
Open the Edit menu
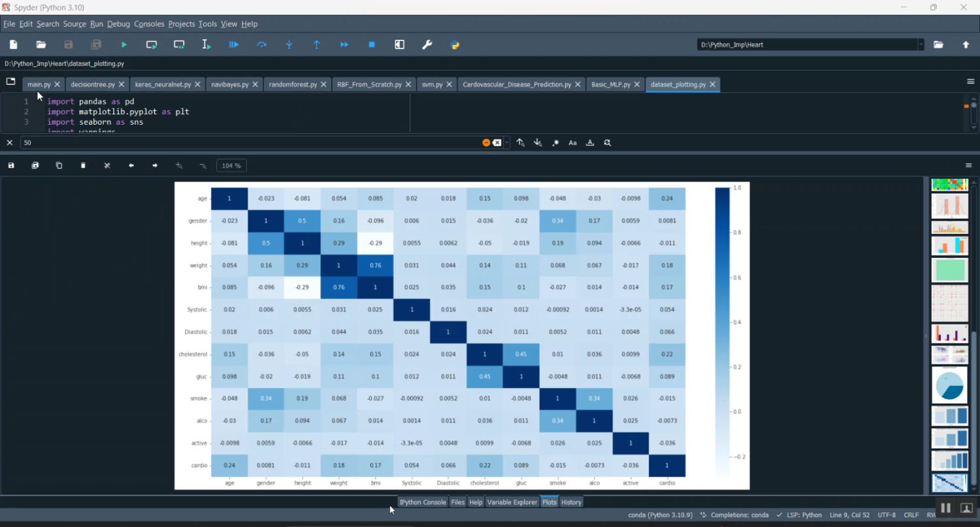pos(26,24)
